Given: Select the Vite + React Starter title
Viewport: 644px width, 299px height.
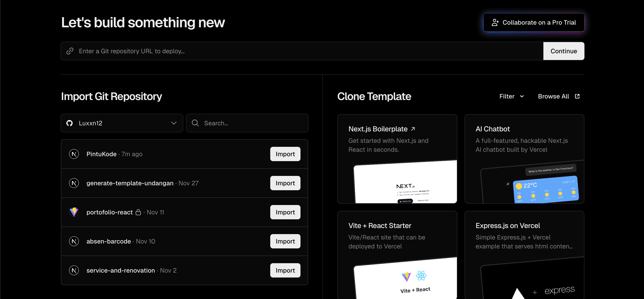Looking at the screenshot, I should [x=380, y=226].
